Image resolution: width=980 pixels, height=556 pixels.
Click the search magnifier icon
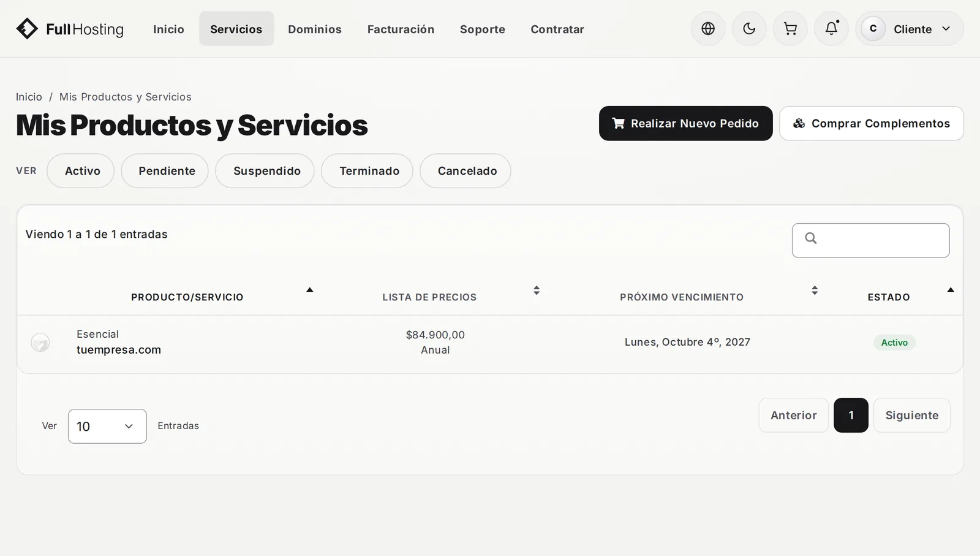coord(811,238)
